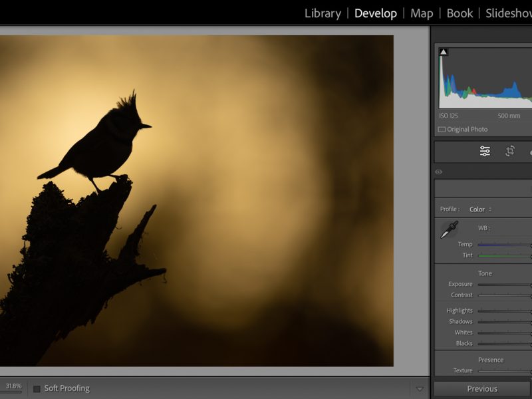Adjust the Temp slider
This screenshot has width=532, height=399.
pos(504,245)
